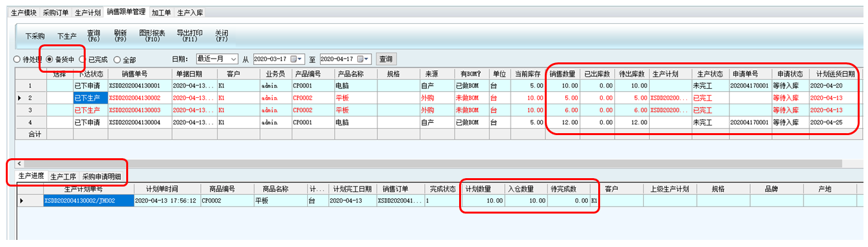The width and height of the screenshot is (868, 247).
Task: Click the 查询 (F6) toolbar item
Action: [x=94, y=36]
